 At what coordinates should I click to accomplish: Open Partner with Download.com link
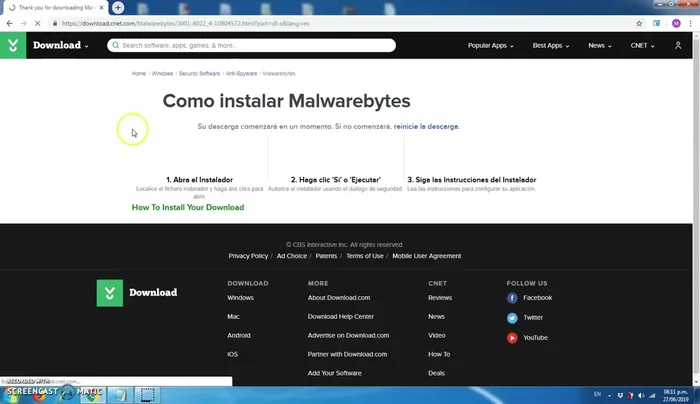tap(347, 354)
